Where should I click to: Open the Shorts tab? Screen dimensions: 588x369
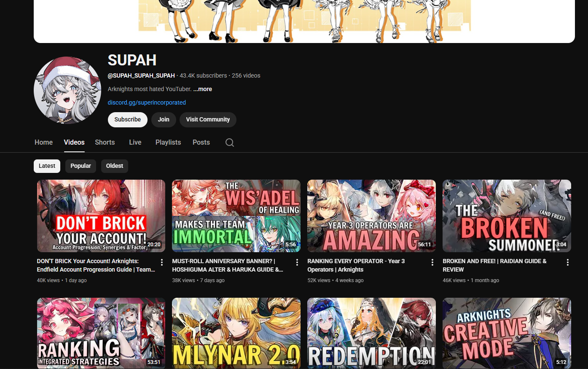(105, 143)
